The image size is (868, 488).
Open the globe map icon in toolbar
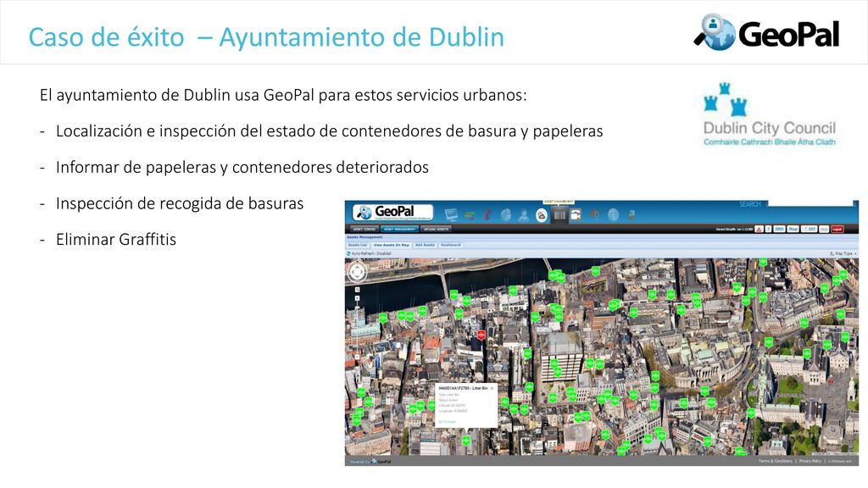point(505,214)
